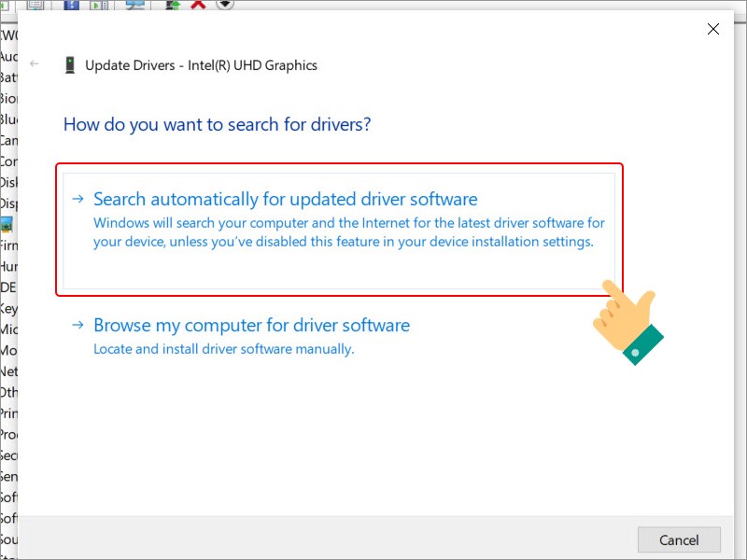Select the Batteries entry in device tree
This screenshot has height=560, width=747.
pos(7,77)
